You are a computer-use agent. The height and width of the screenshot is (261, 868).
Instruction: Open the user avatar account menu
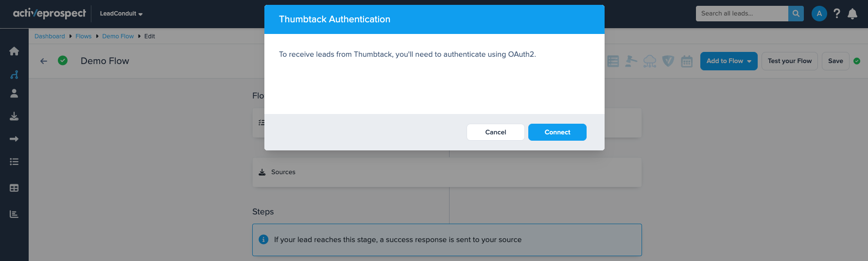click(x=819, y=14)
